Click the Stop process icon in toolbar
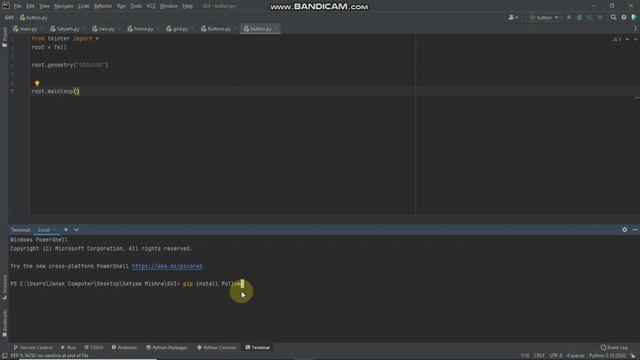The image size is (640, 360). click(600, 18)
